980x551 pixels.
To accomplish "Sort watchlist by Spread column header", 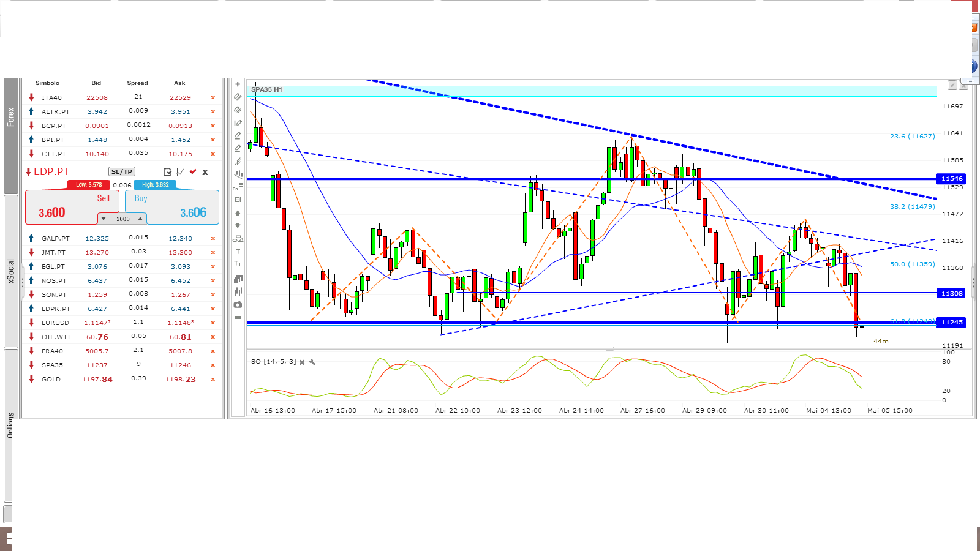I will [x=137, y=83].
